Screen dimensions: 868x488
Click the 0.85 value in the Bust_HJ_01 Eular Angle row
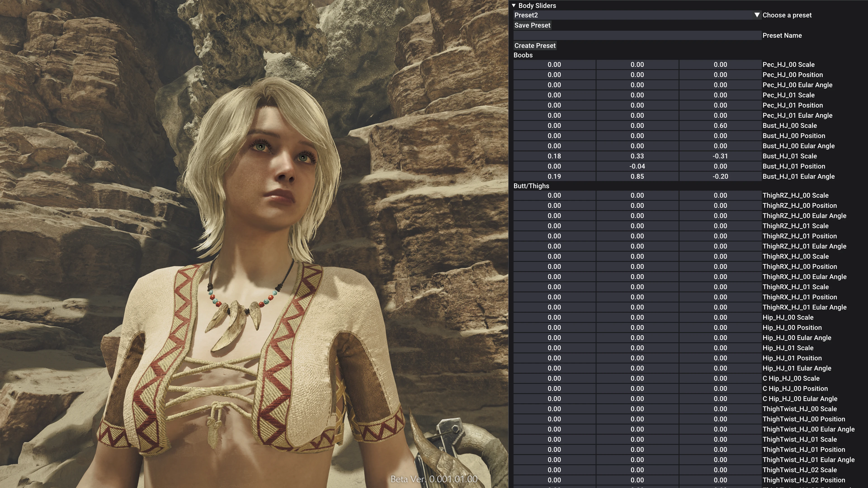[637, 176]
